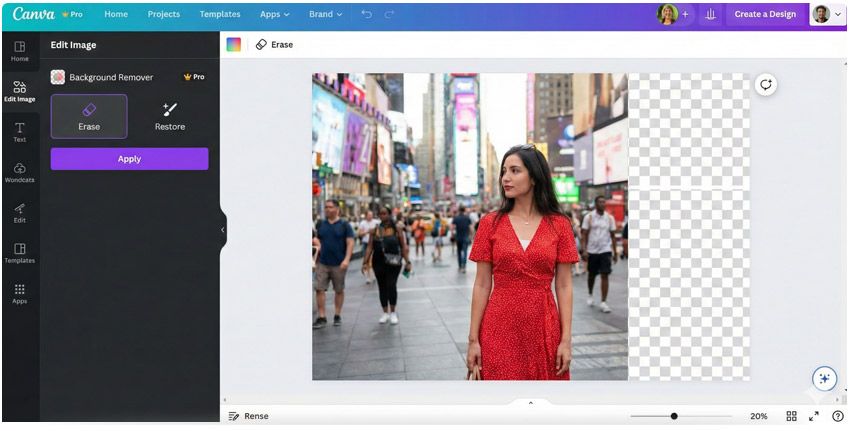The height and width of the screenshot is (431, 850).
Task: Select the Erase brush mode
Action: [89, 116]
